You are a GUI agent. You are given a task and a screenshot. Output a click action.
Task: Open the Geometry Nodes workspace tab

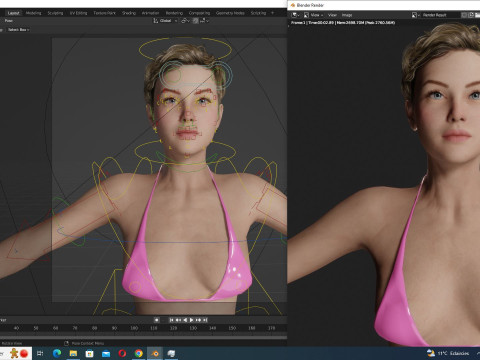point(230,13)
